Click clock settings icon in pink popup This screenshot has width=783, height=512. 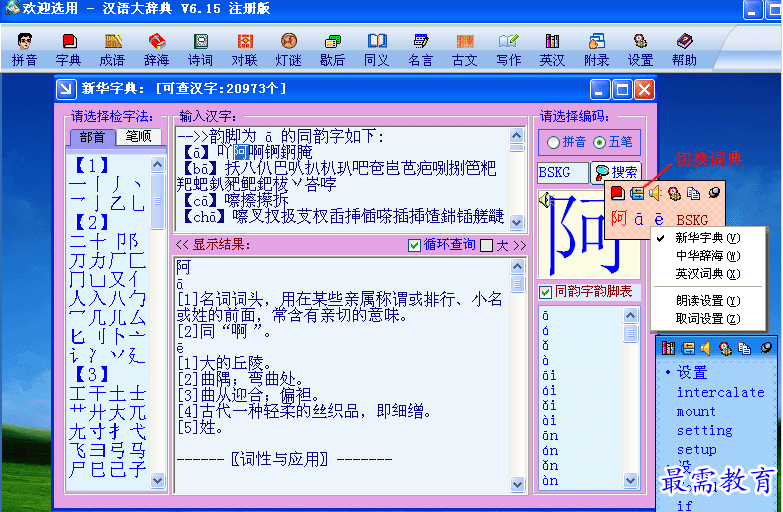tap(674, 193)
